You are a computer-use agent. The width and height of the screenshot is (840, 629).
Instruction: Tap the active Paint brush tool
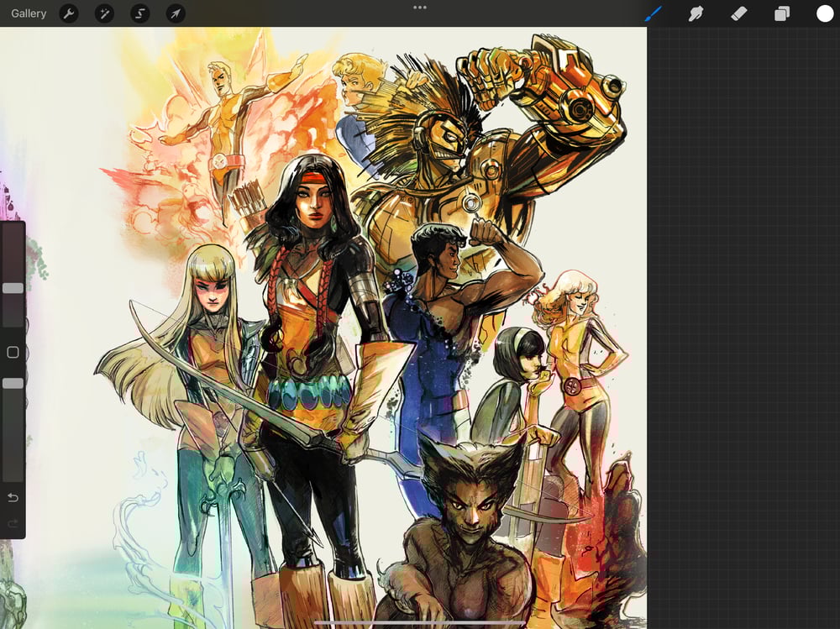pos(653,13)
